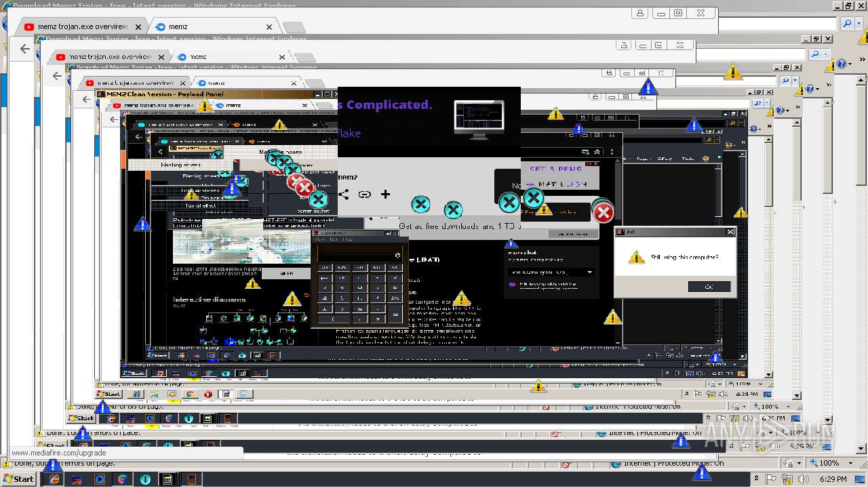Expand the outermost IE Help dropdown arrow
This screenshot has height=488, width=868.
[850, 64]
